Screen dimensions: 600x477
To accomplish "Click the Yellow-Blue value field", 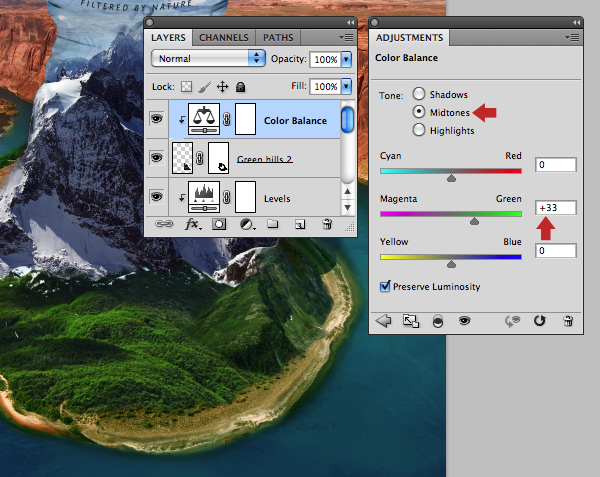I will 556,251.
